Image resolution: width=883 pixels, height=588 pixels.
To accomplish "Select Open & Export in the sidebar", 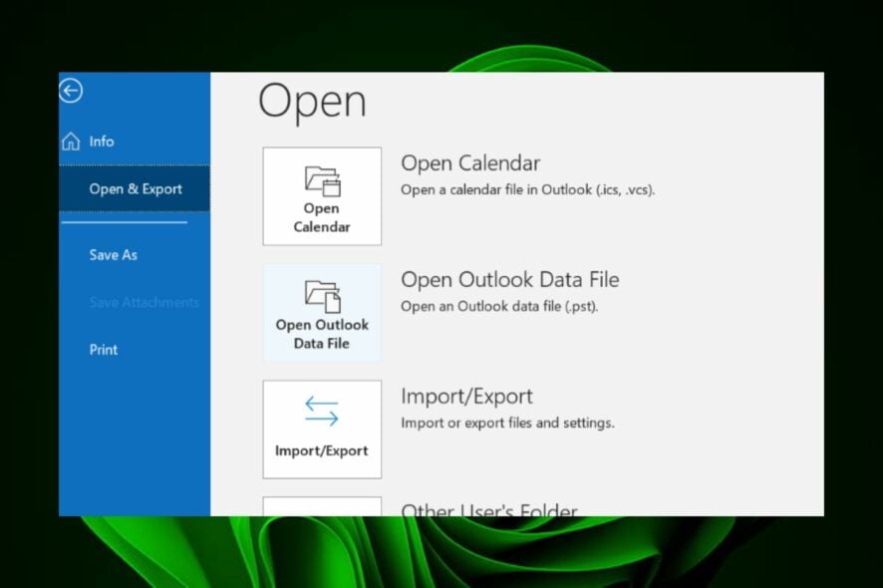I will 134,187.
